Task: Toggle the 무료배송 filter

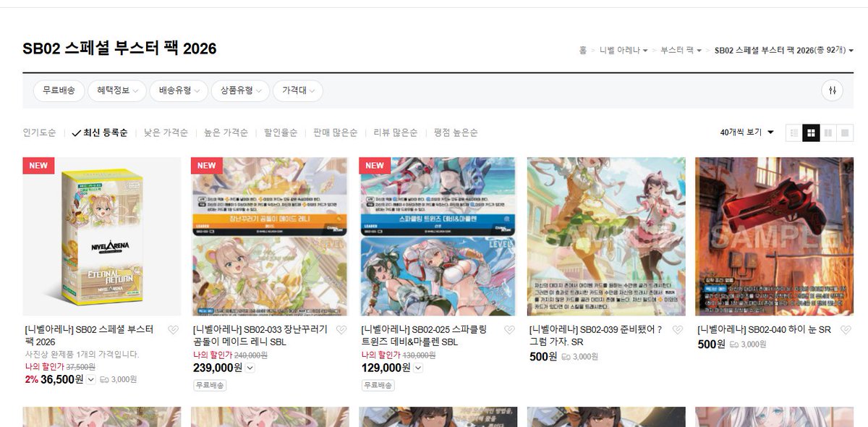Action: coord(59,90)
